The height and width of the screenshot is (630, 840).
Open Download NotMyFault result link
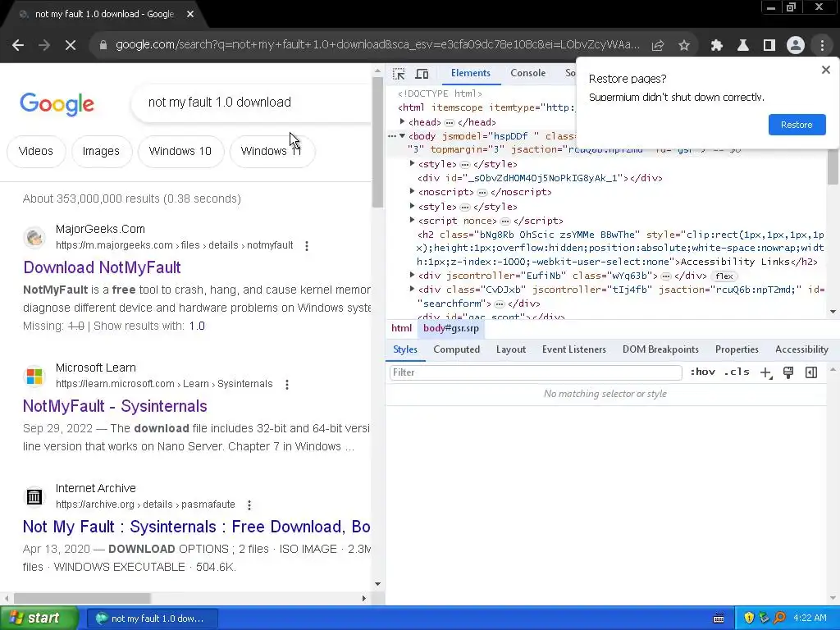(x=102, y=267)
